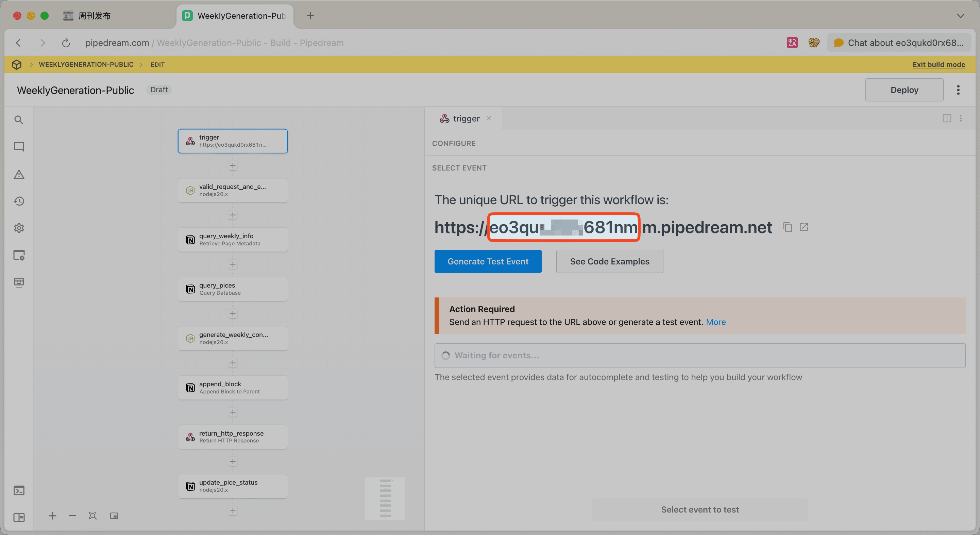
Task: Toggle the canvas minimap button
Action: pyautogui.click(x=114, y=516)
